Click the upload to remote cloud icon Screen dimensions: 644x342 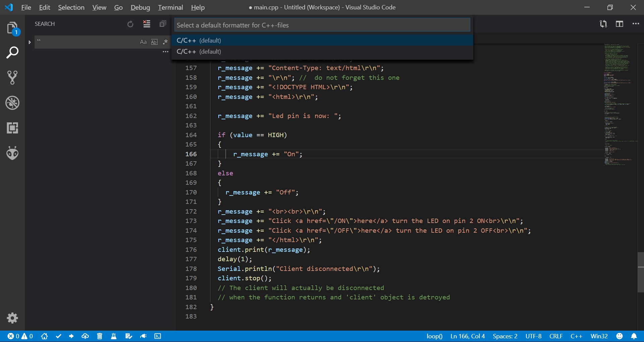[85, 336]
